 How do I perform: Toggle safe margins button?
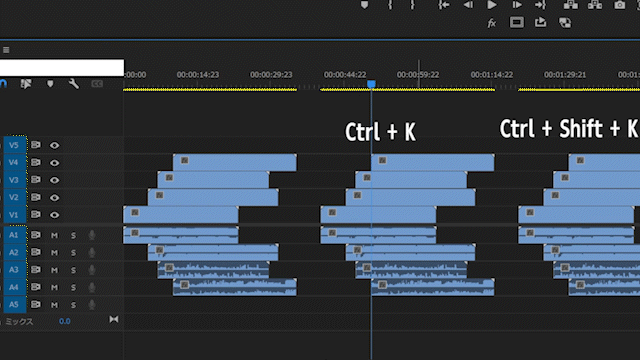(516, 22)
